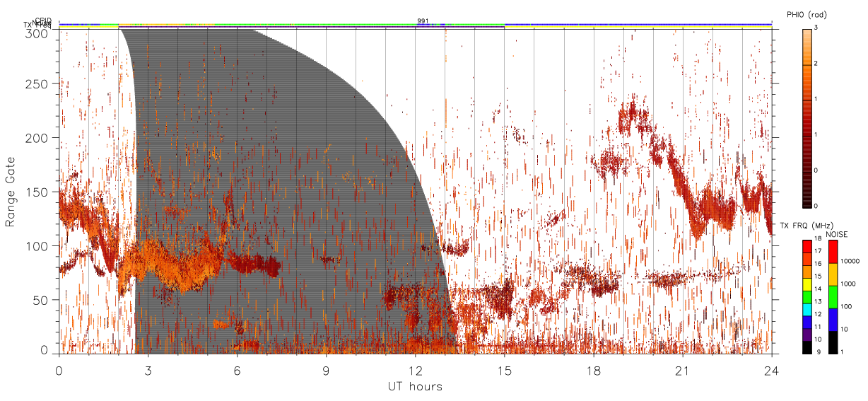This screenshot has height=401, width=868.
Task: Click the '150' Range Gate tick label
Action: click(39, 192)
